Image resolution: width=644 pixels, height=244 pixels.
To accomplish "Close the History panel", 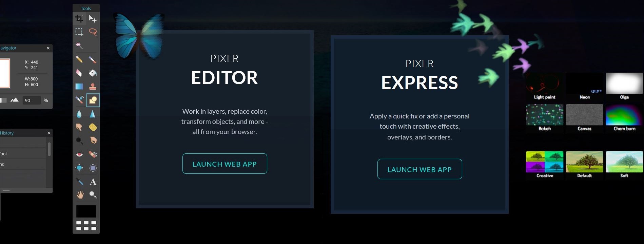I will click(x=49, y=133).
